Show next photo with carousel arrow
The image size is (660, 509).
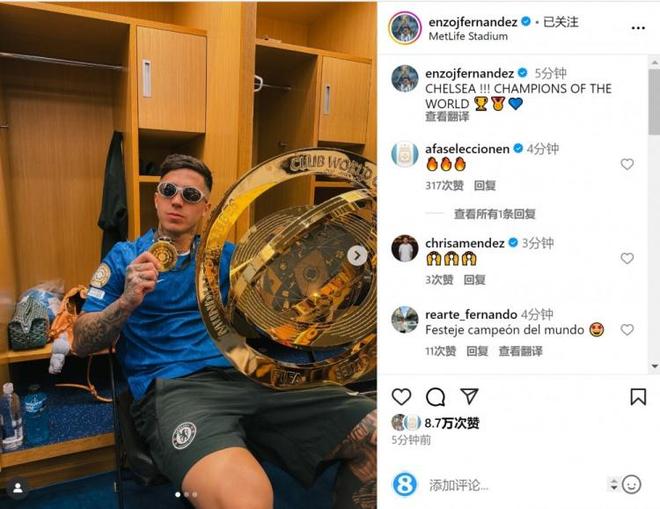click(357, 256)
